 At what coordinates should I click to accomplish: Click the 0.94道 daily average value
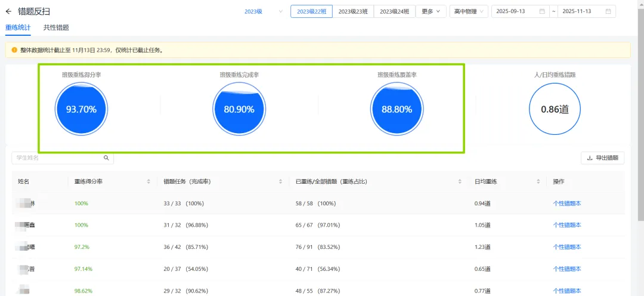(482, 203)
